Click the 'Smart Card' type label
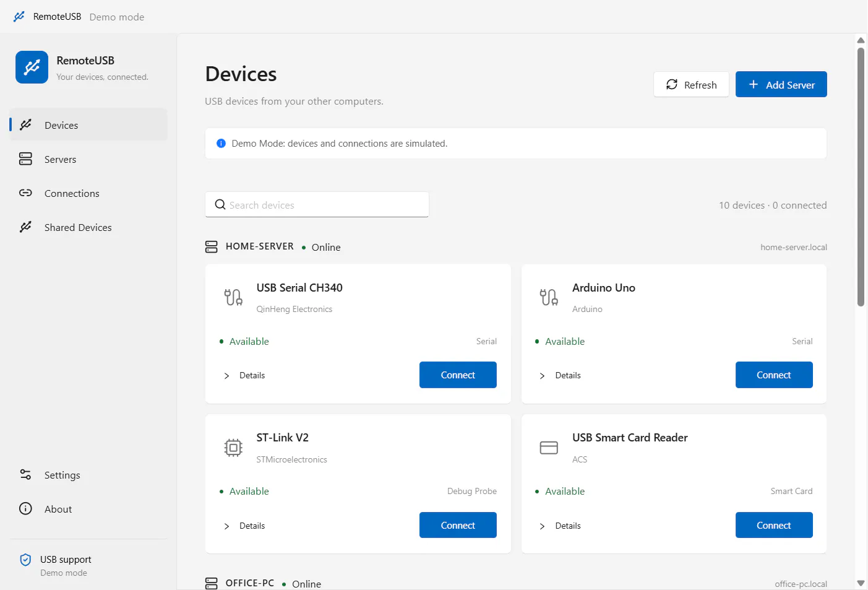The height and width of the screenshot is (590, 868). click(791, 492)
